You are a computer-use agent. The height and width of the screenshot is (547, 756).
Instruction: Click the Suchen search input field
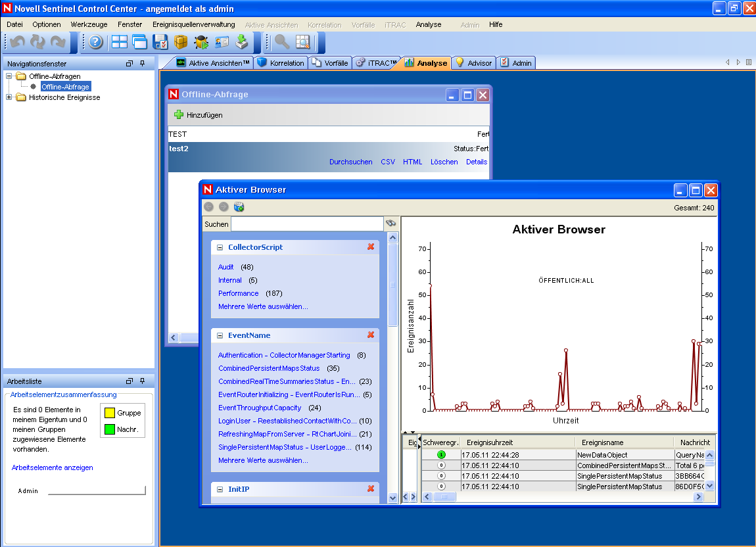pyautogui.click(x=306, y=224)
